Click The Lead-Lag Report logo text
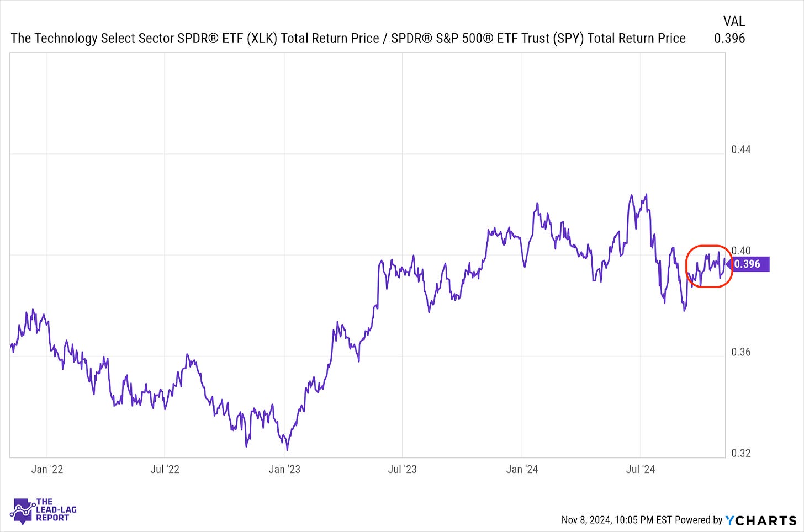 [x=56, y=510]
